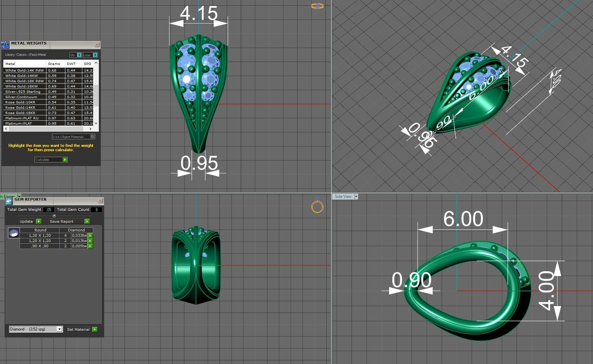Select the 1,30 X 1,30 gem size cell
This screenshot has width=593, height=364.
click(x=40, y=235)
